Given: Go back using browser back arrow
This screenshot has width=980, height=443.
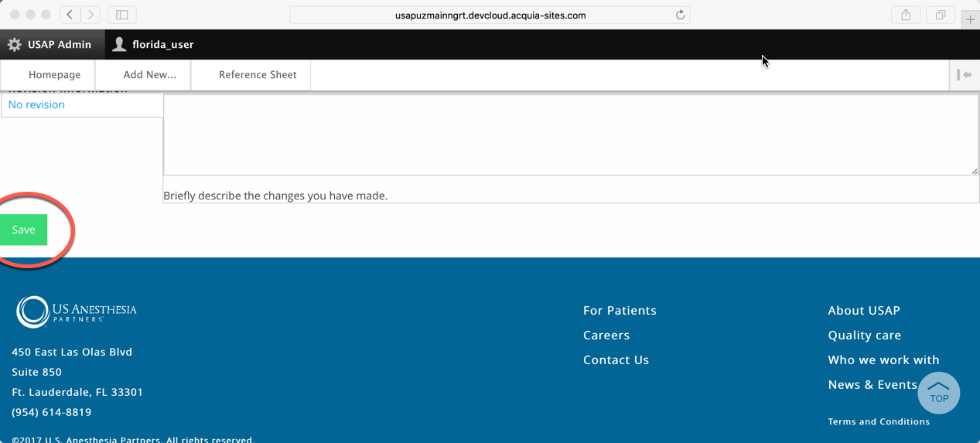Looking at the screenshot, I should point(70,15).
